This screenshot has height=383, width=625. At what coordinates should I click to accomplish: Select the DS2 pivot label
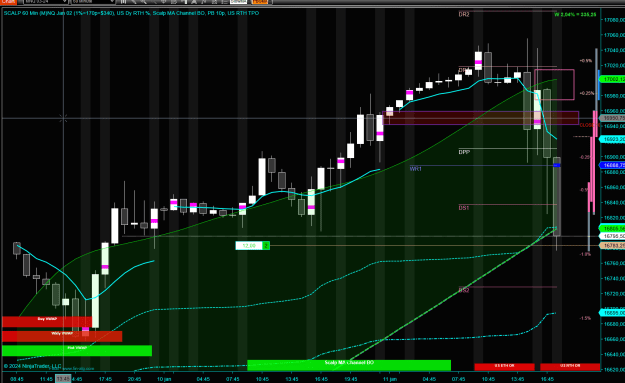coord(464,291)
